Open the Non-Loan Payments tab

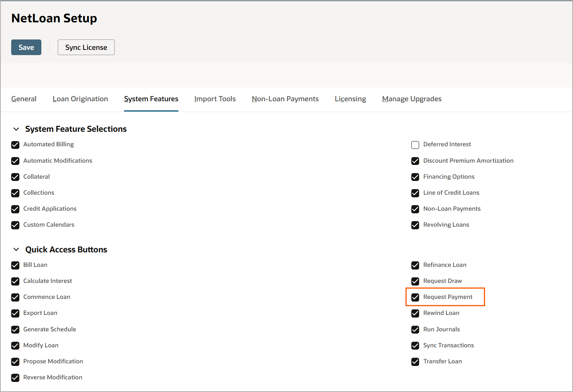[x=285, y=99]
